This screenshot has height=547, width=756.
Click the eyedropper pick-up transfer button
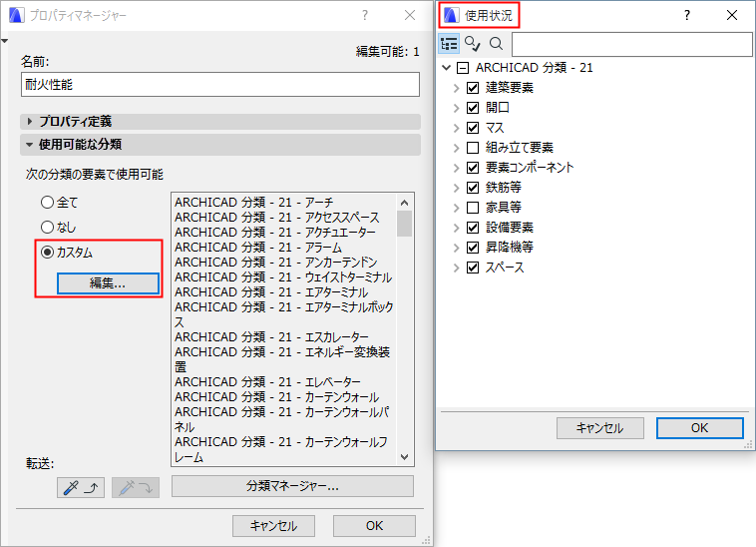coord(81,488)
